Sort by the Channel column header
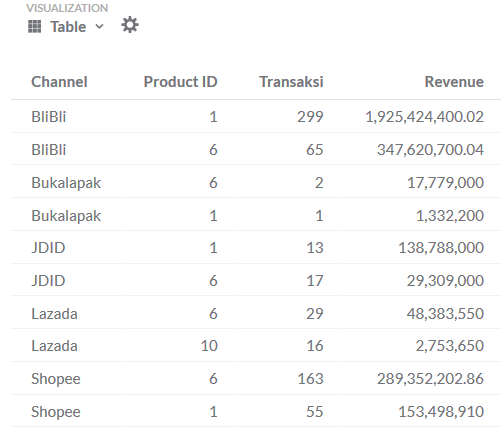This screenshot has width=501, height=428. coord(59,82)
